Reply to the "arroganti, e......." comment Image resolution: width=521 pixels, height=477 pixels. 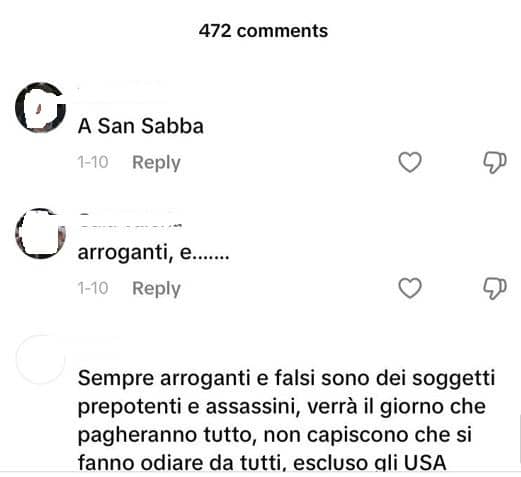click(x=156, y=288)
